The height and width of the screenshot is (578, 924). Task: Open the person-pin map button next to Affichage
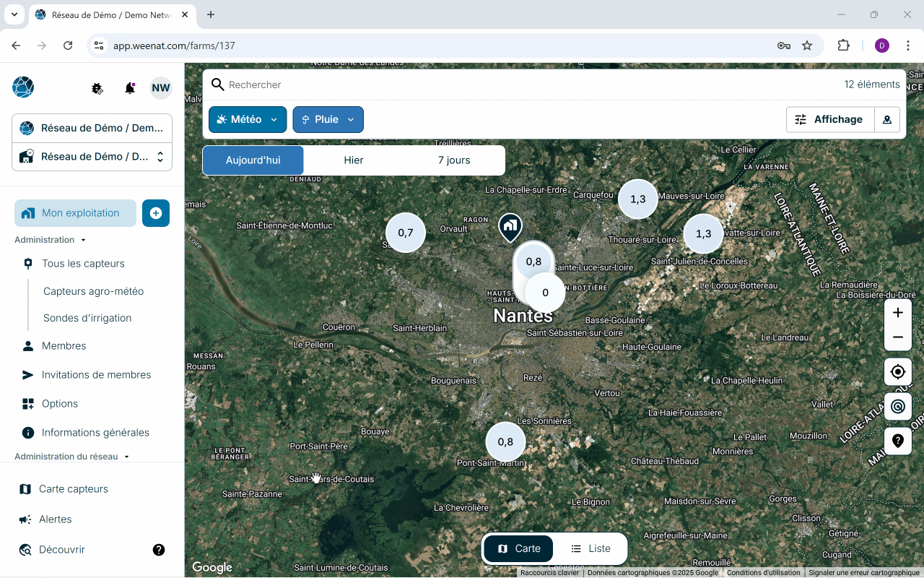click(x=887, y=120)
